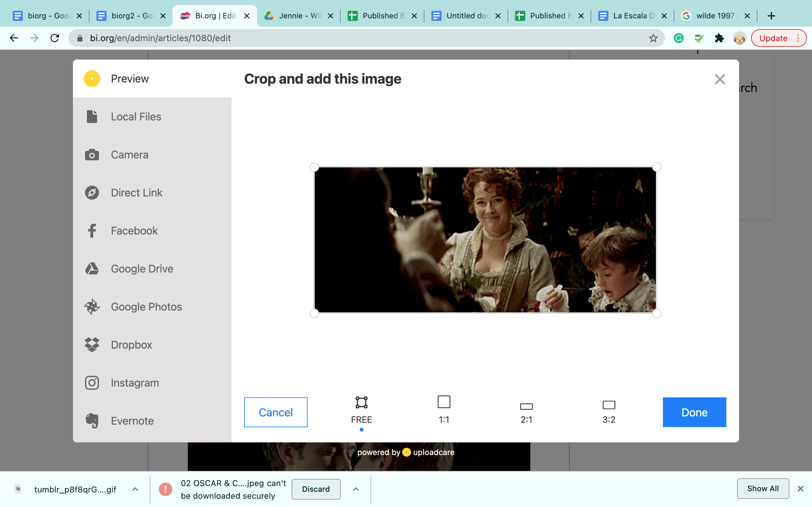Expand options for the blocked jpeg download
812x507 pixels.
(356, 489)
